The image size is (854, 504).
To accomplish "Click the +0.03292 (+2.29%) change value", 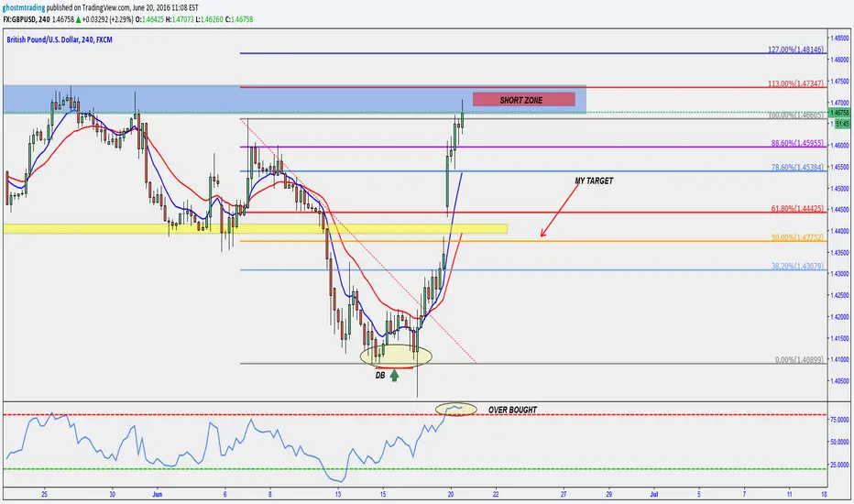I will [x=107, y=19].
